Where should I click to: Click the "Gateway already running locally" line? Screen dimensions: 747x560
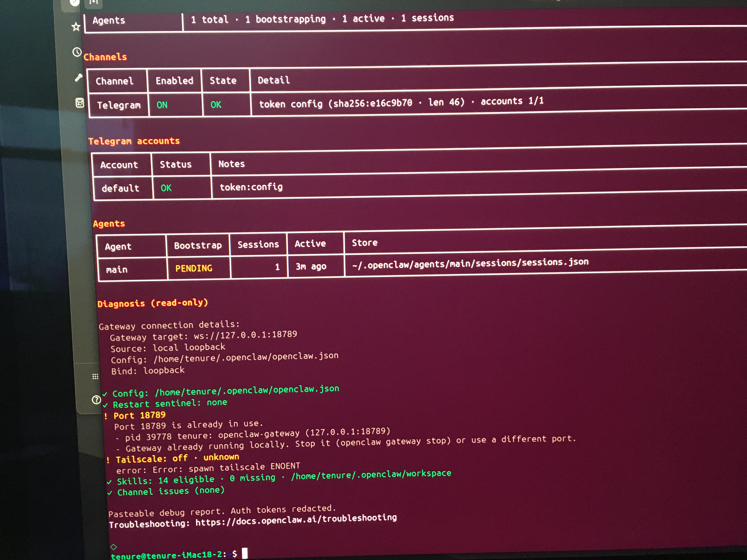pyautogui.click(x=346, y=444)
